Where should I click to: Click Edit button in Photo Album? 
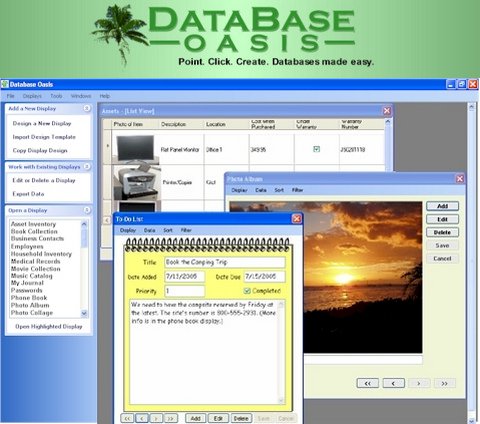click(x=442, y=219)
